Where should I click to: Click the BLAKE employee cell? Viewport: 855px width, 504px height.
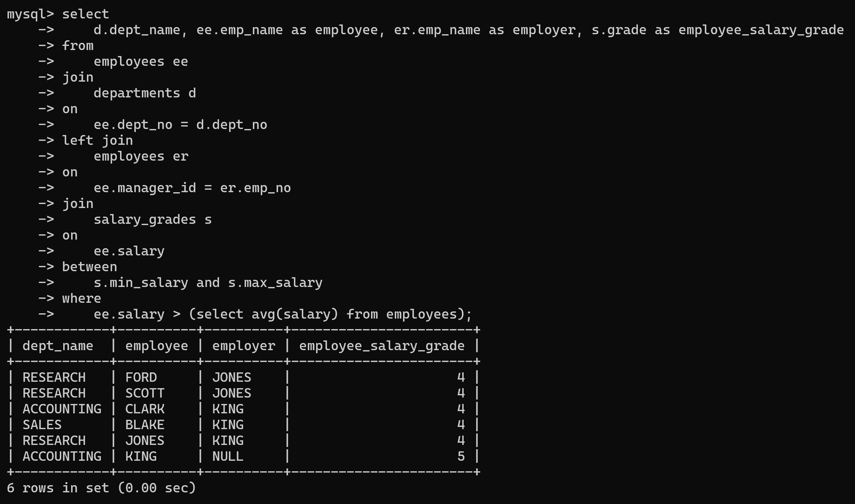pos(145,425)
